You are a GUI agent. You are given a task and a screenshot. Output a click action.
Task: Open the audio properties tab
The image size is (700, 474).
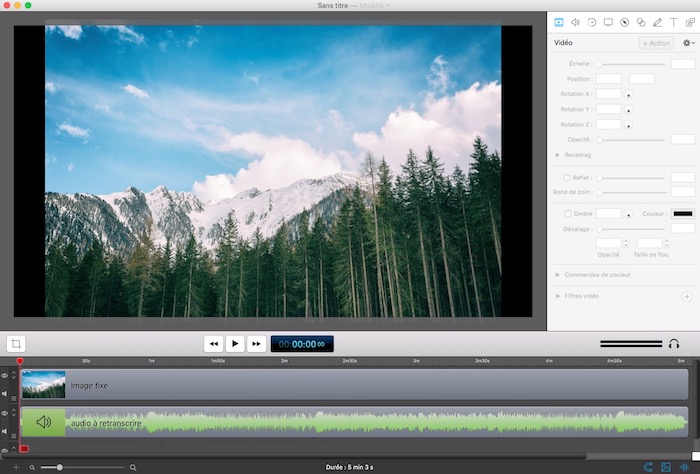[575, 21]
